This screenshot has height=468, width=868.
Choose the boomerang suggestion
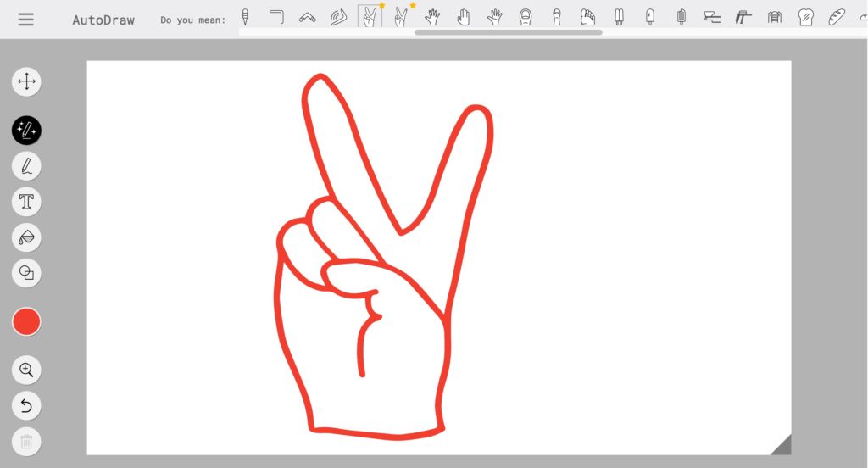[308, 17]
